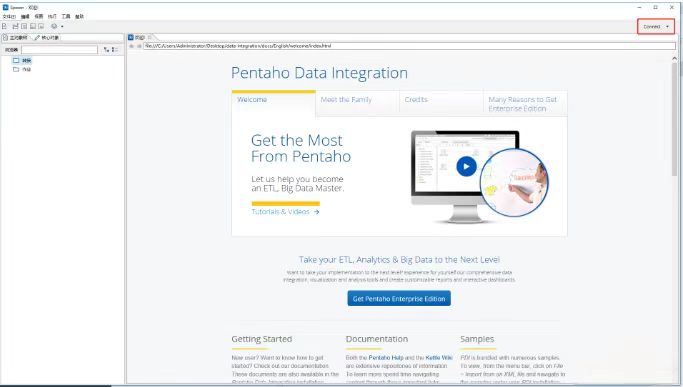Open the 视图 (View) menu
Image resolution: width=683 pixels, height=387 pixels.
(x=39, y=16)
